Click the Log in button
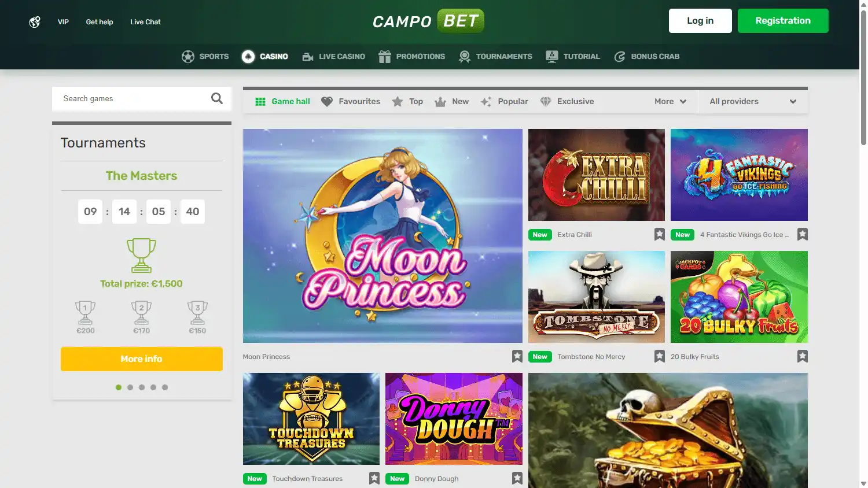 (x=700, y=21)
